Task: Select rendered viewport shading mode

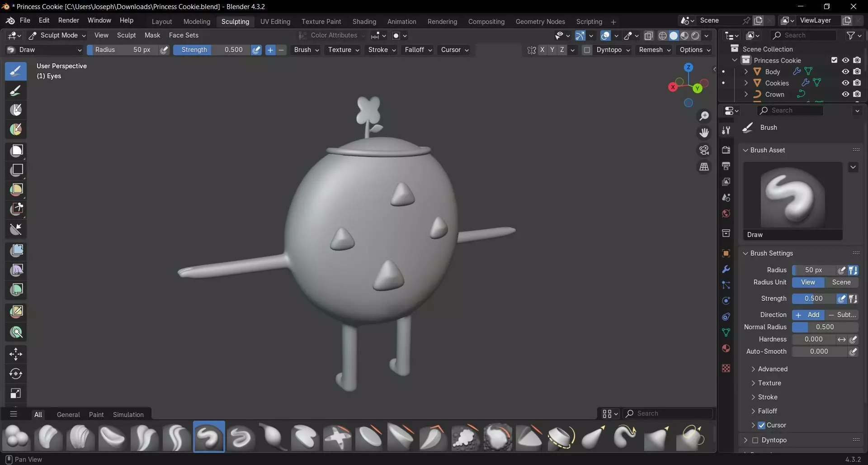Action: (x=696, y=36)
